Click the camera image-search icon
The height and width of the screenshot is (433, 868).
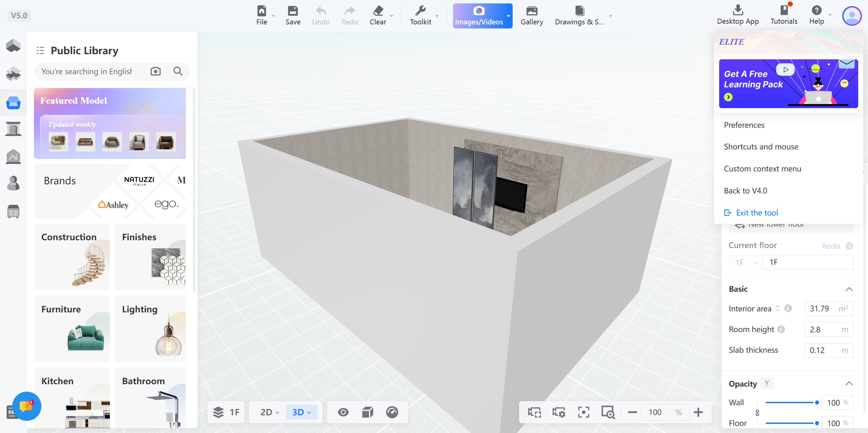click(x=156, y=71)
